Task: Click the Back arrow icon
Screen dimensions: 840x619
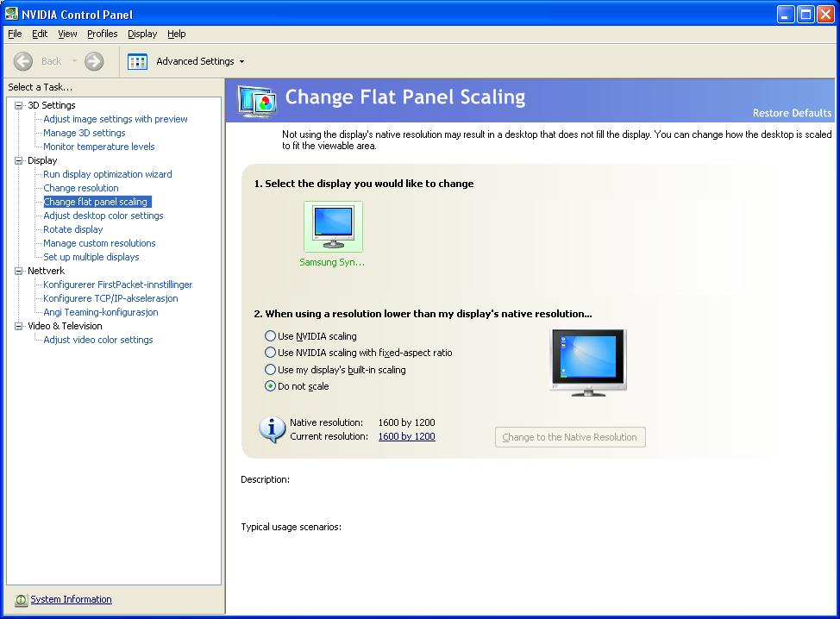Action: (x=23, y=61)
